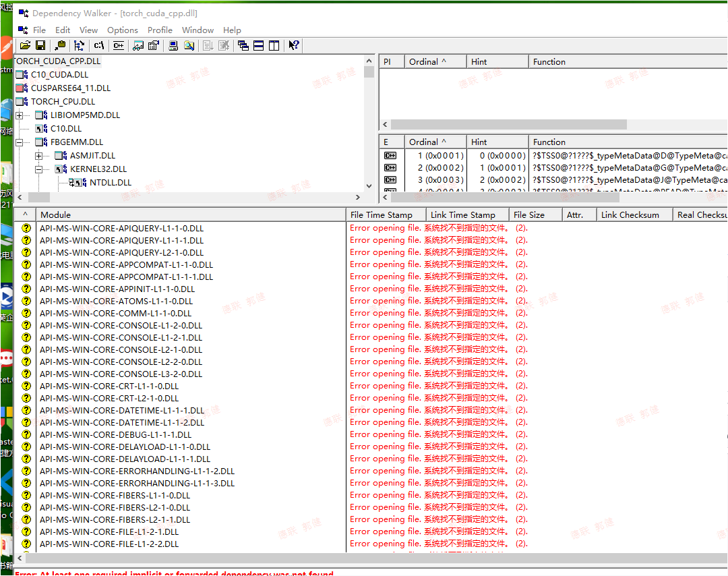Open the module properties dialog
This screenshot has height=576, width=728.
153,45
